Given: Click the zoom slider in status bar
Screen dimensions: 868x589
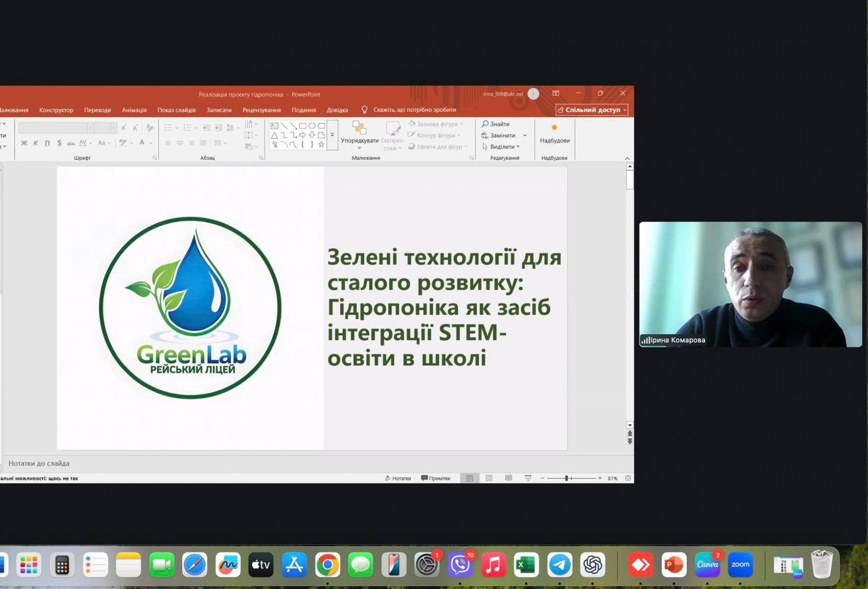Looking at the screenshot, I should pyautogui.click(x=566, y=478).
